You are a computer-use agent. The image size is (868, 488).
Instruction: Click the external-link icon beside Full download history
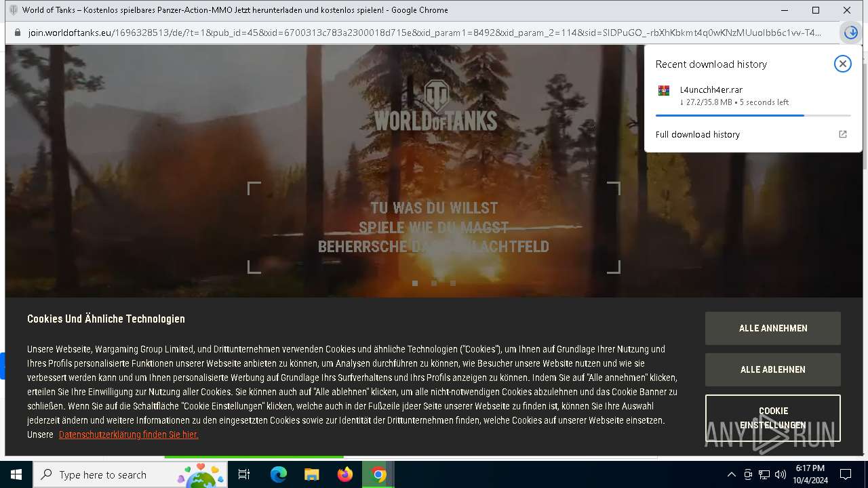843,134
